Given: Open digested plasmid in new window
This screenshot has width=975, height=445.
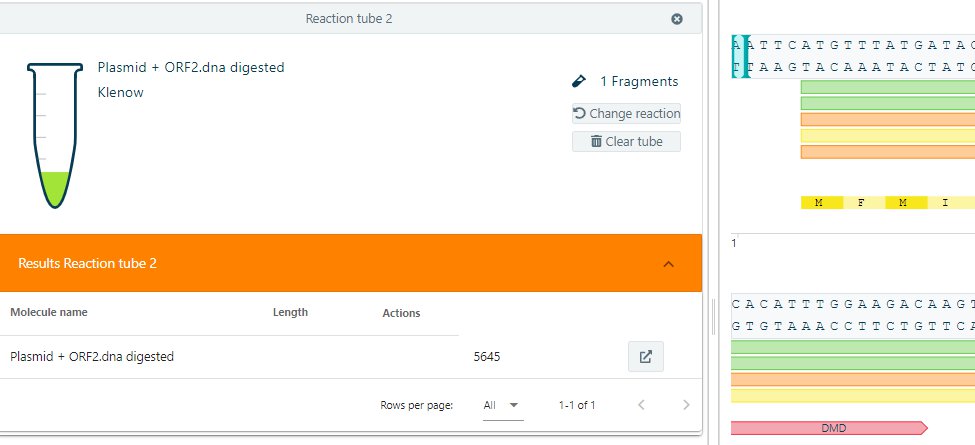Looking at the screenshot, I should tap(645, 357).
